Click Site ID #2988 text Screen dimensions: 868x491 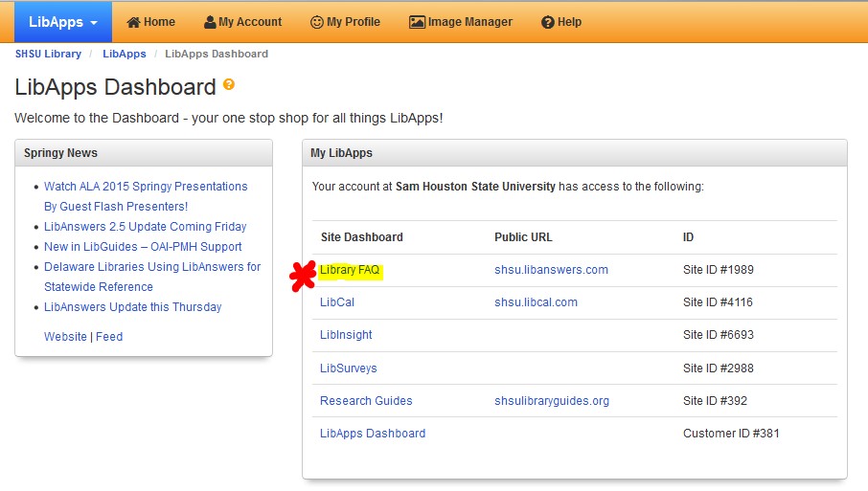[718, 368]
